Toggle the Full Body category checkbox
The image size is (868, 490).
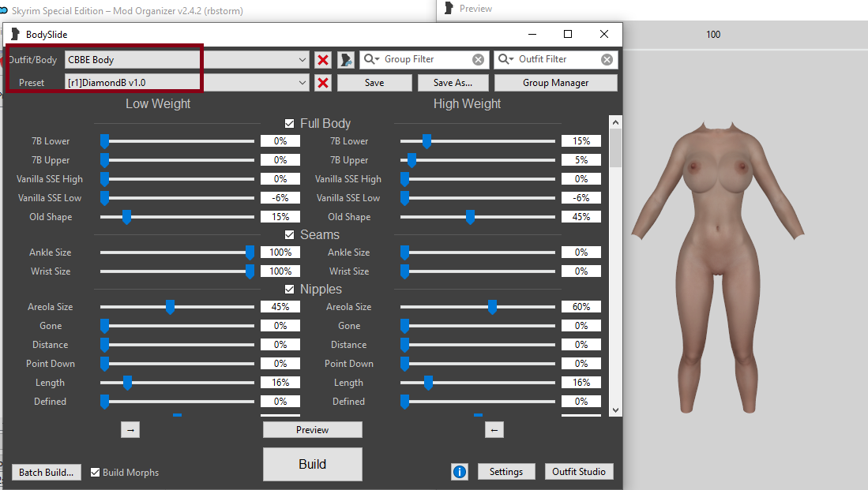point(289,123)
